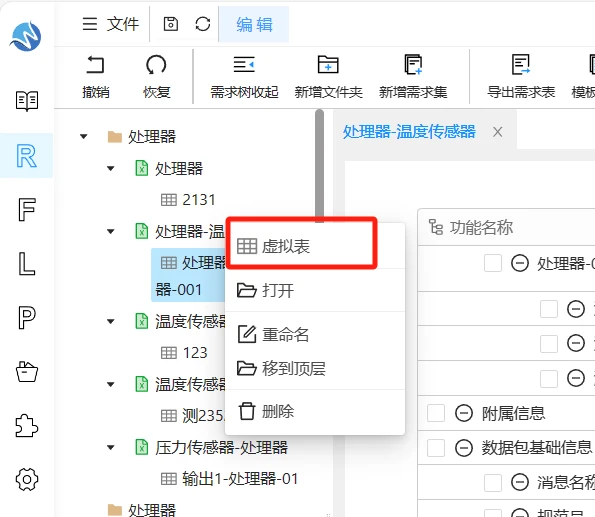Click 新增文件夹 add folder button
595x517 pixels.
[328, 77]
